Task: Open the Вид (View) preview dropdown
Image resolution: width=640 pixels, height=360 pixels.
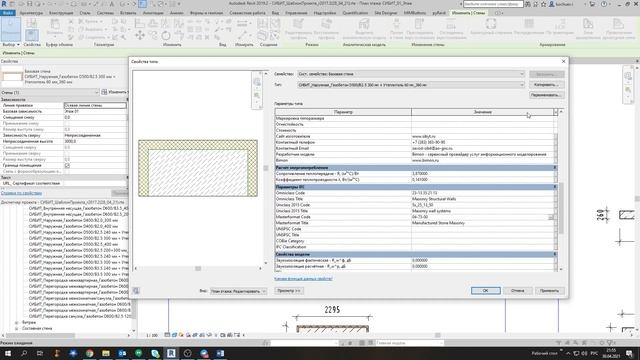Action: pos(238,291)
